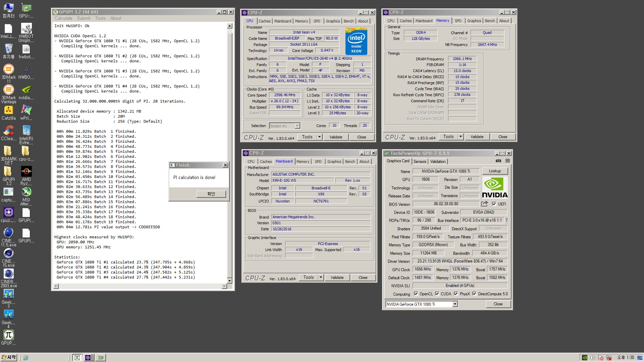Click Internet Explorer taskbar icon
This screenshot has width=644, height=362.
[25, 358]
